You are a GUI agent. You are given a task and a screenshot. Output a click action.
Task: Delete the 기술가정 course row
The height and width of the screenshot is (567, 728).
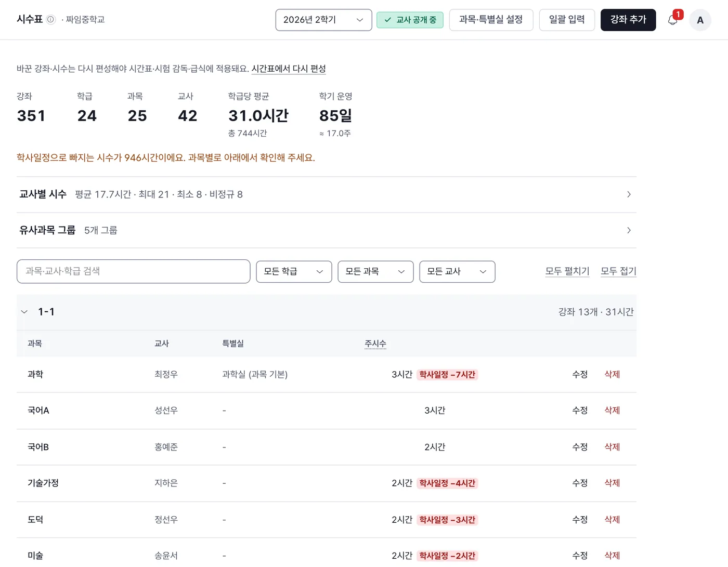612,483
